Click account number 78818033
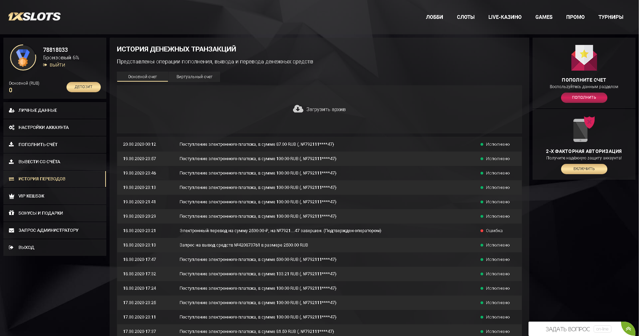Image resolution: width=644 pixels, height=336 pixels. point(56,50)
